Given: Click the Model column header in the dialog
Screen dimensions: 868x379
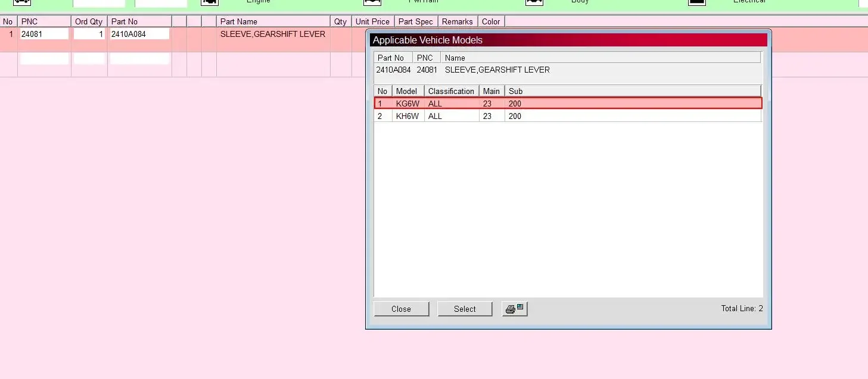Looking at the screenshot, I should click(408, 91).
